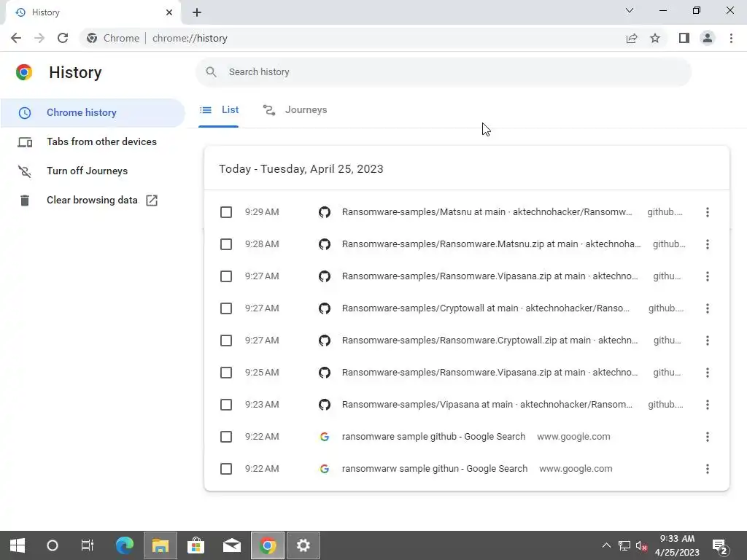Click 'Today - Tuesday, April 25, 2023' heading
747x560 pixels.
(x=301, y=169)
